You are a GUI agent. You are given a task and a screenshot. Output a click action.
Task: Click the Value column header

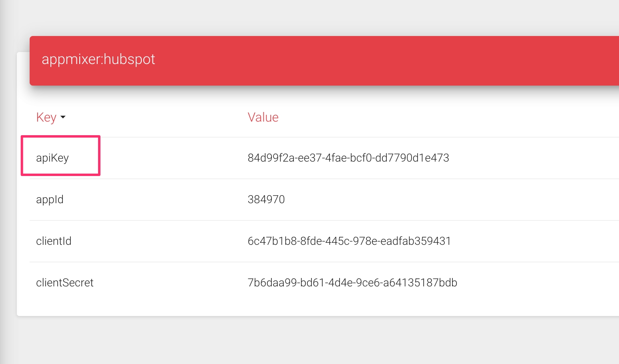pyautogui.click(x=263, y=118)
